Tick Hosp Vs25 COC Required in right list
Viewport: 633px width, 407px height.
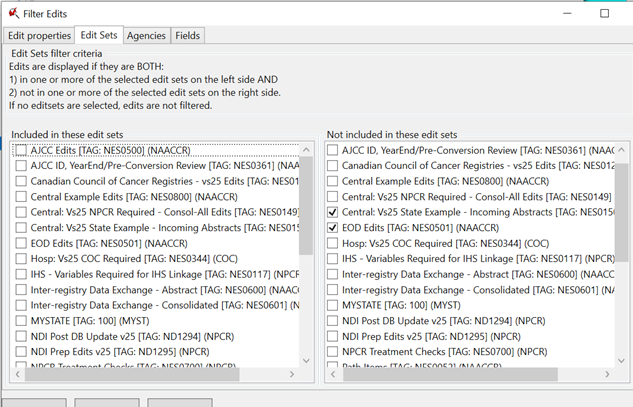[x=333, y=243]
